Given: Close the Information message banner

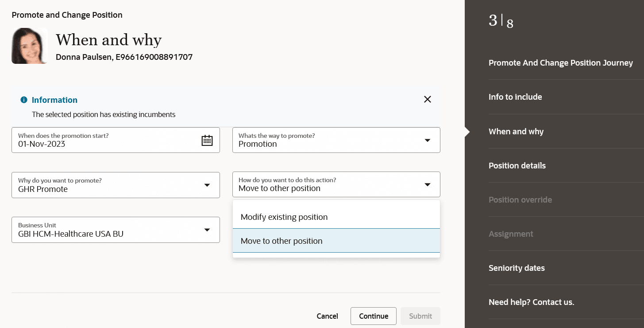Looking at the screenshot, I should click(x=427, y=99).
